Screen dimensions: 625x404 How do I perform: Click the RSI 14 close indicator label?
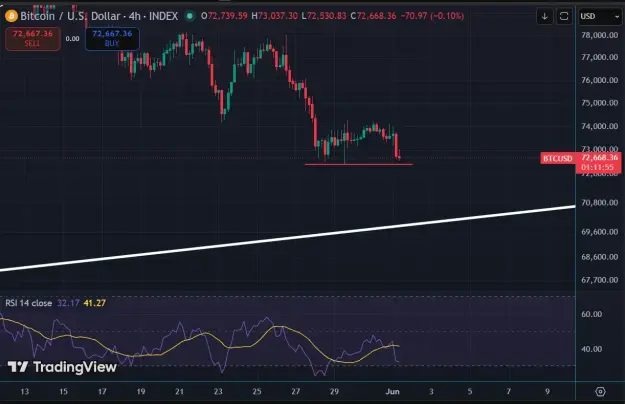click(x=28, y=303)
